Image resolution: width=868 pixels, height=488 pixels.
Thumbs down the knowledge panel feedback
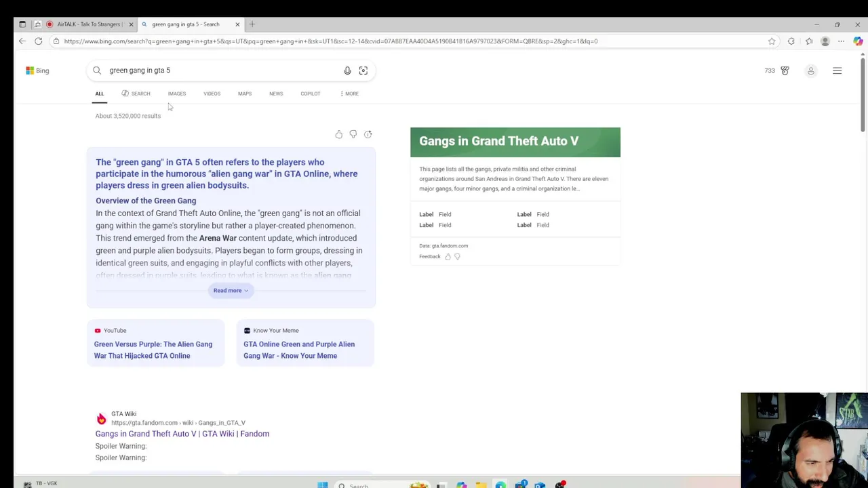457,257
